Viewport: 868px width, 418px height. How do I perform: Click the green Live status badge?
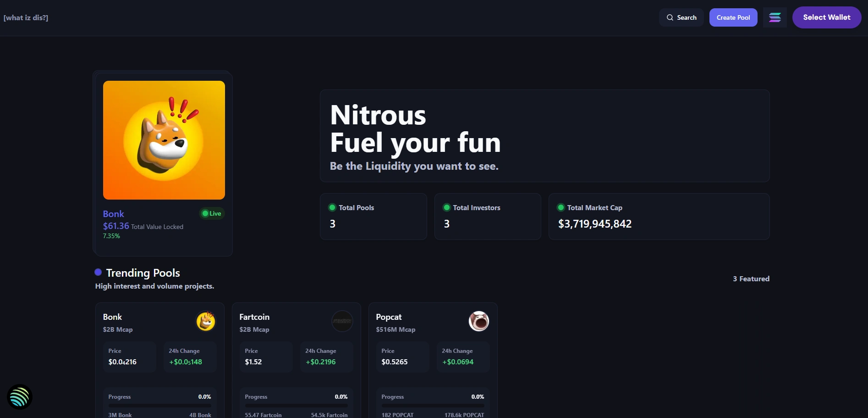[x=212, y=213]
